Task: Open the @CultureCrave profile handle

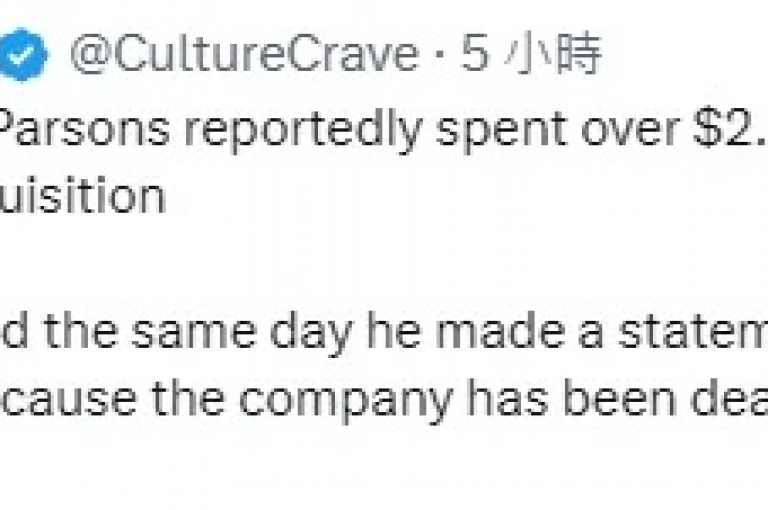Action: [244, 54]
